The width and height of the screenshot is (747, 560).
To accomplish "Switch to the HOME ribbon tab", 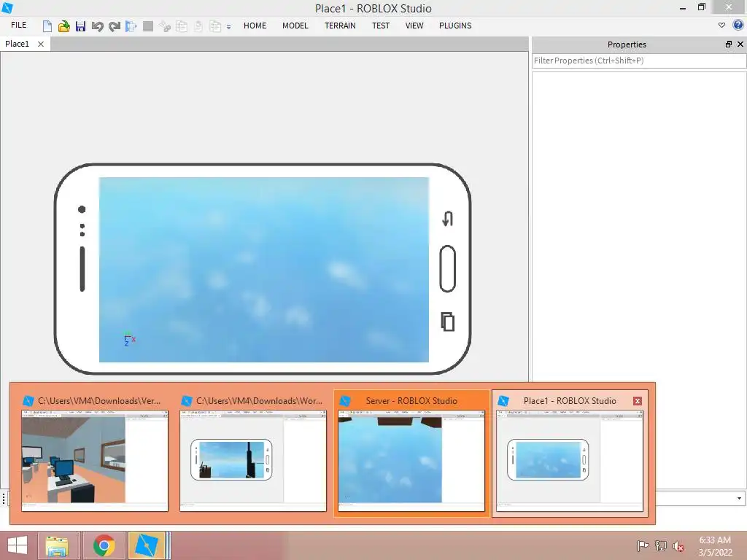I will click(x=255, y=26).
